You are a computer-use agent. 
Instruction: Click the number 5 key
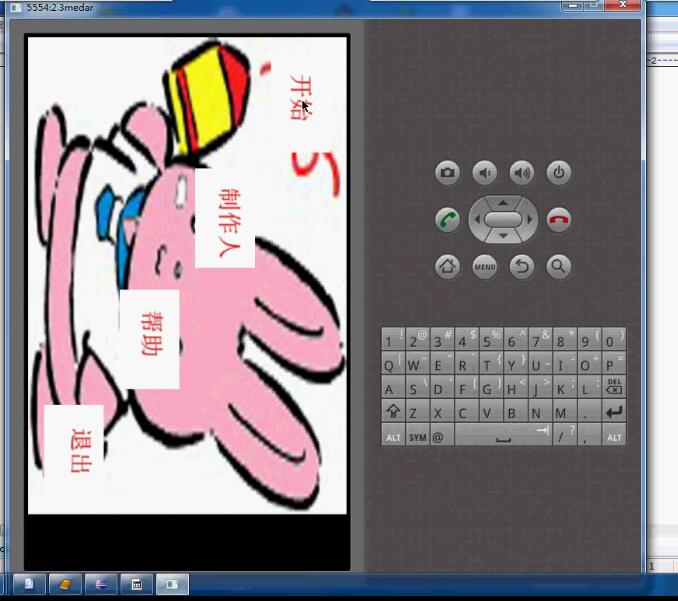(491, 339)
